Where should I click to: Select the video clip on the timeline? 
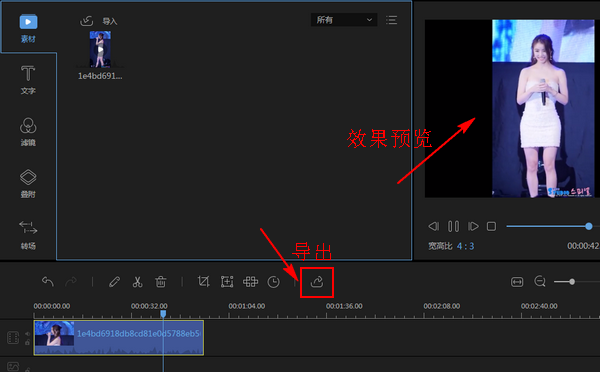[x=119, y=338]
